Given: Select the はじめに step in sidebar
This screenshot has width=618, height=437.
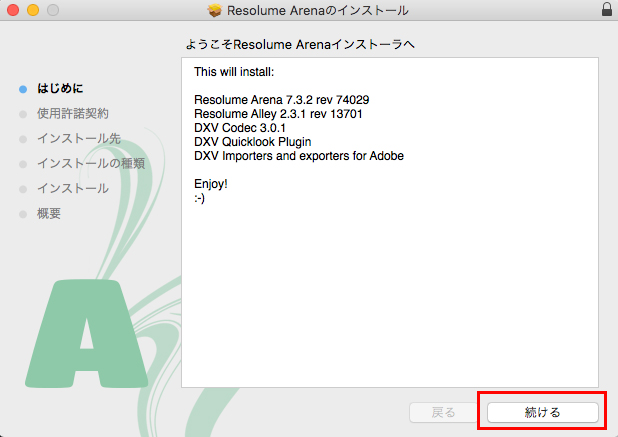Looking at the screenshot, I should pyautogui.click(x=60, y=88).
